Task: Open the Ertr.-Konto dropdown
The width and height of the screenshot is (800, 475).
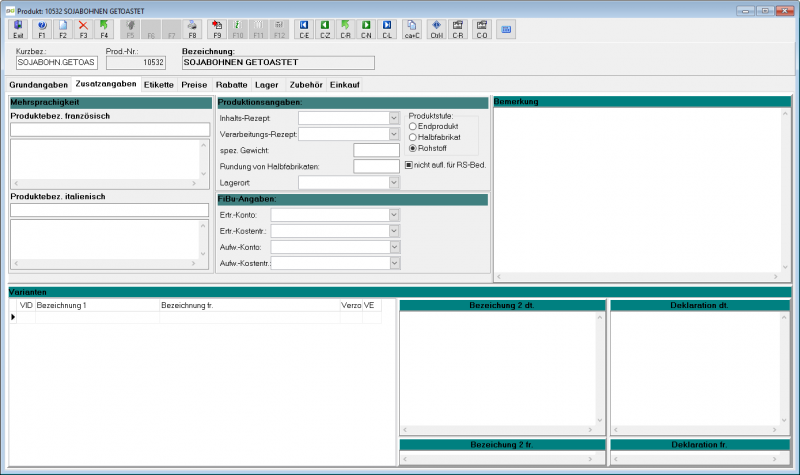Action: pos(393,215)
